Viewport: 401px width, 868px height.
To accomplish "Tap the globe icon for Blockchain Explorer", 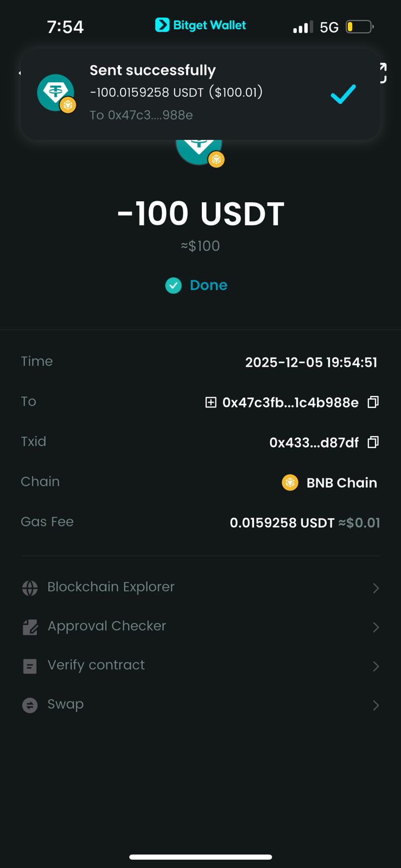I will click(x=30, y=588).
